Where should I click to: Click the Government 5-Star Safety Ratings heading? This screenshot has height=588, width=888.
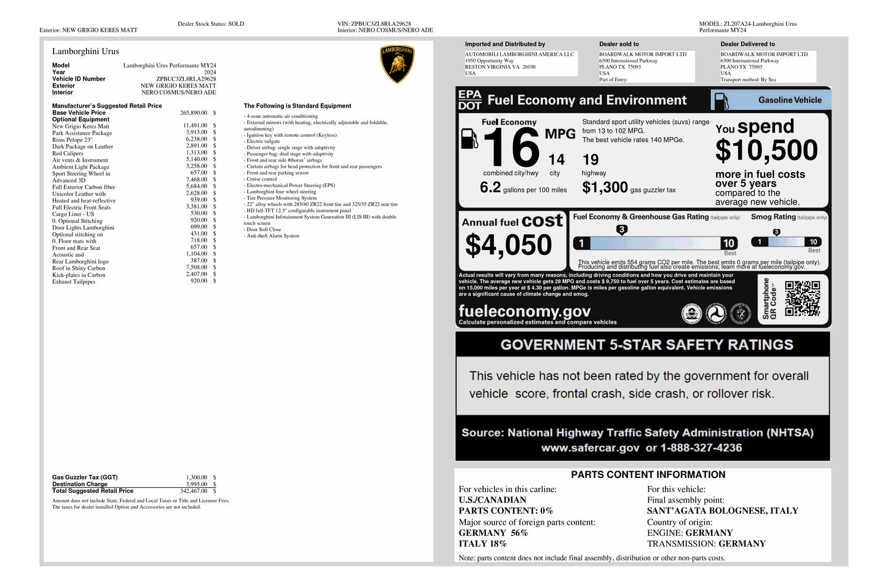click(646, 345)
